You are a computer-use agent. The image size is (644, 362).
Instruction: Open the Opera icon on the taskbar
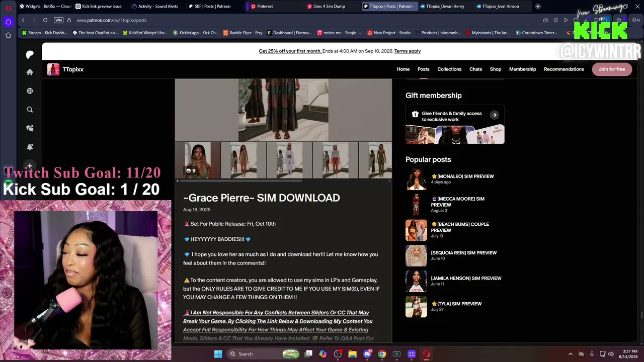click(426, 354)
